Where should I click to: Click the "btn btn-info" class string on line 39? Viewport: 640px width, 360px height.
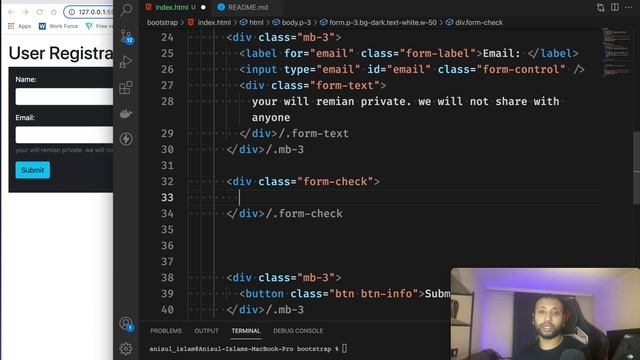tap(374, 293)
